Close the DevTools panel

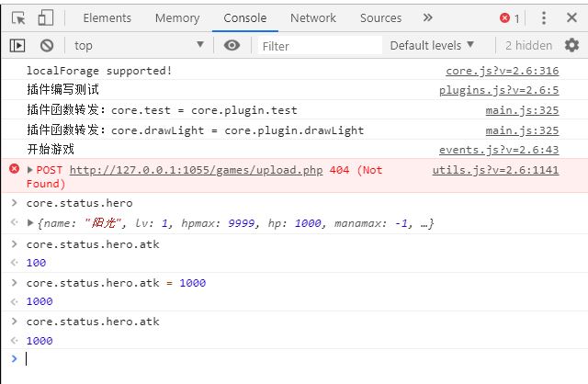point(571,17)
